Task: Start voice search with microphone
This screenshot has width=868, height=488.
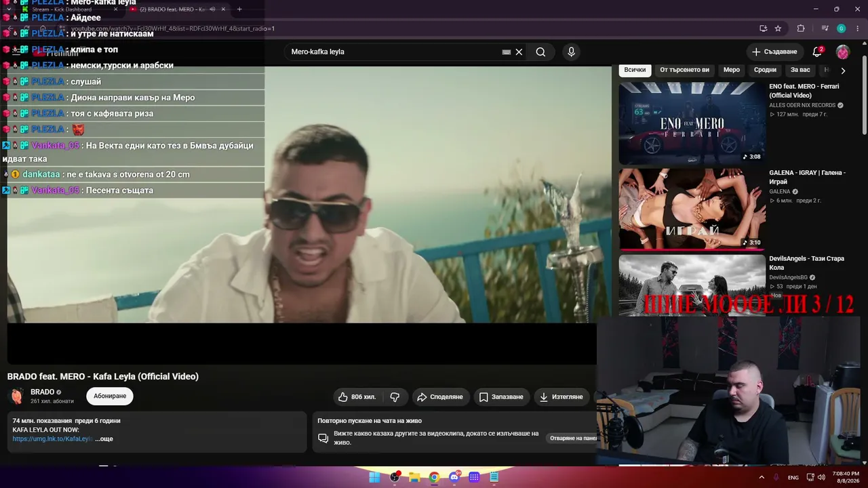Action: (x=571, y=52)
